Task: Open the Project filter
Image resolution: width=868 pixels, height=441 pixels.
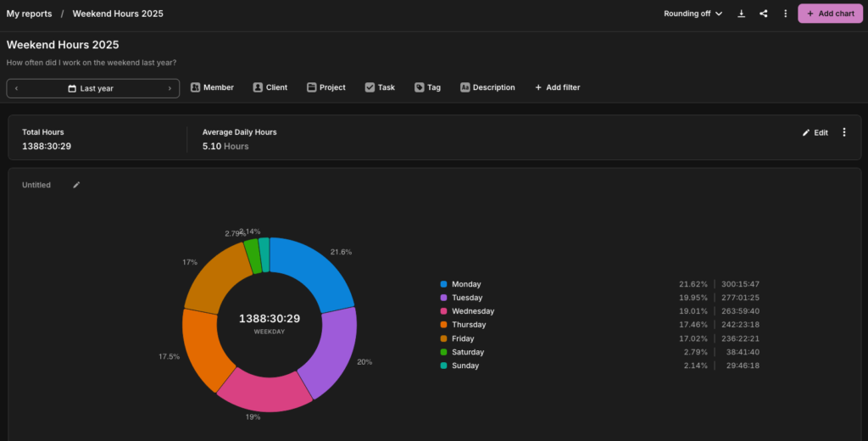Action: [325, 87]
